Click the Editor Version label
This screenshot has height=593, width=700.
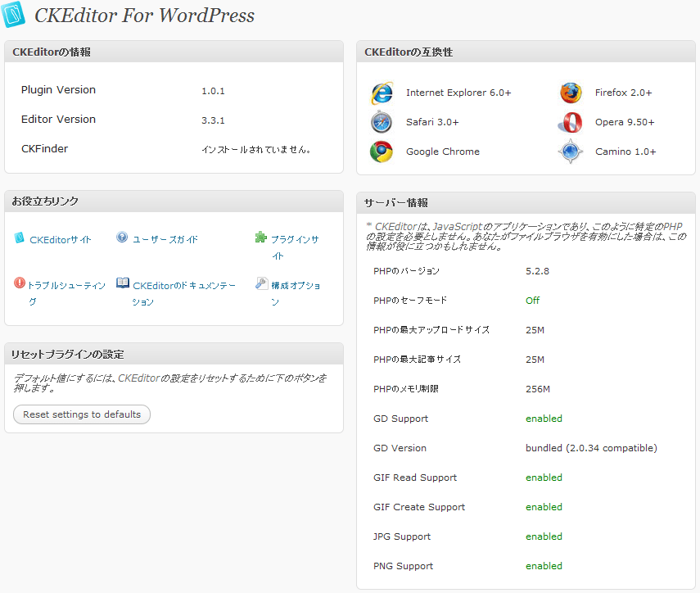click(x=58, y=120)
